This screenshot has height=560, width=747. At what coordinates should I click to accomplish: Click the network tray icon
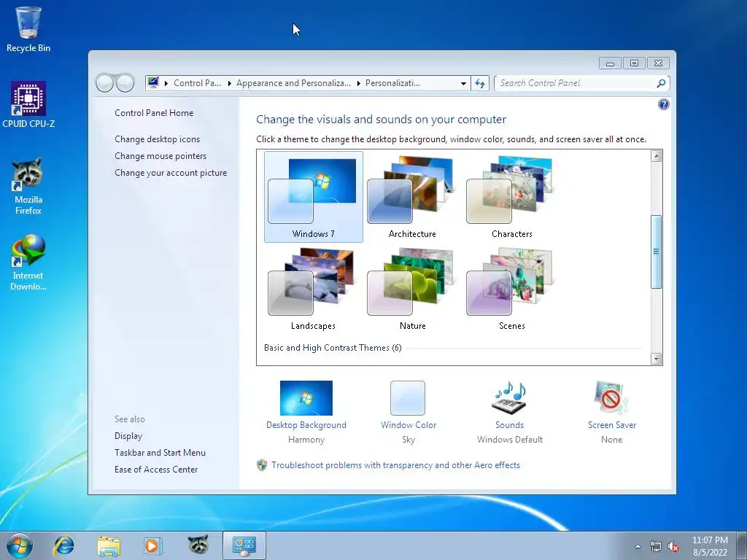coord(656,546)
